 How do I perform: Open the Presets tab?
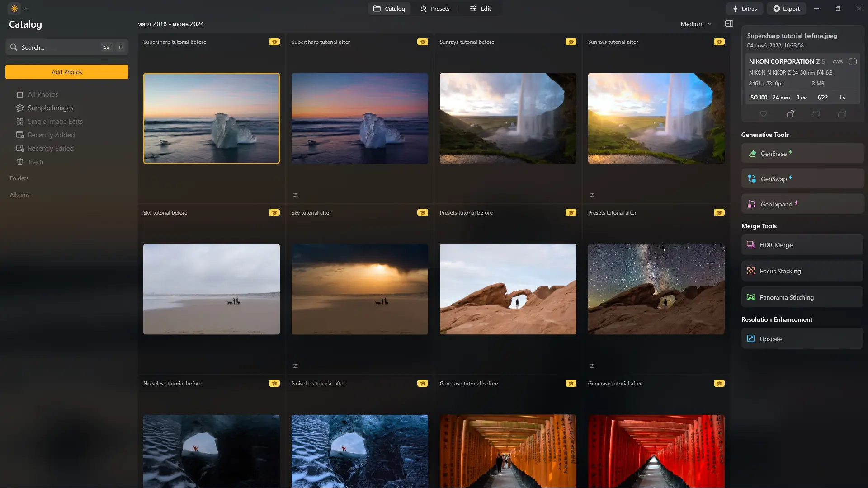click(x=435, y=8)
